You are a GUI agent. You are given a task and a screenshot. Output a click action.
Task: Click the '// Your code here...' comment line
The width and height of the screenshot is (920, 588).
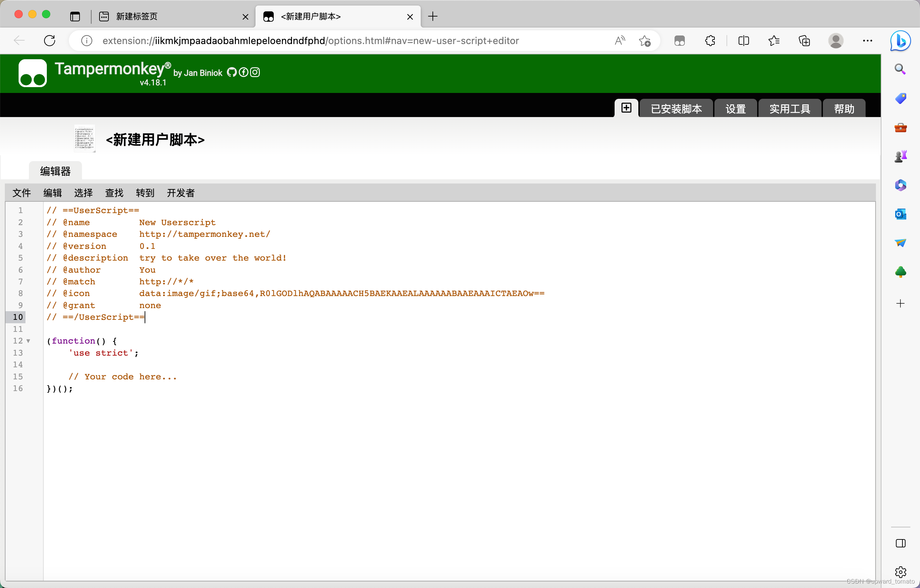coord(123,377)
